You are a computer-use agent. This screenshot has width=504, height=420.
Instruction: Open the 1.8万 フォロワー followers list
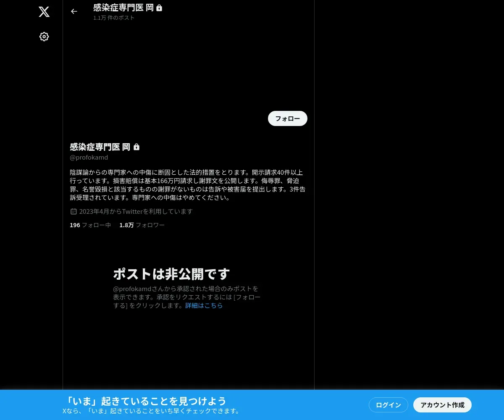142,225
